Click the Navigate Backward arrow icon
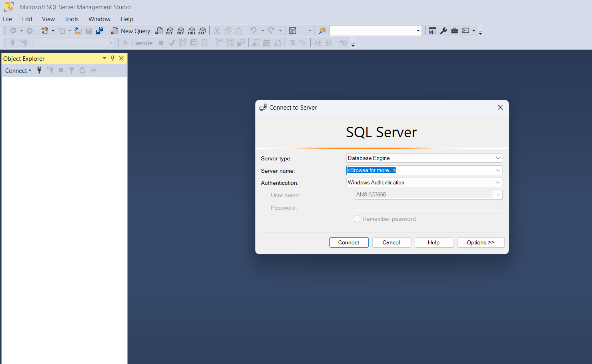 coord(13,31)
